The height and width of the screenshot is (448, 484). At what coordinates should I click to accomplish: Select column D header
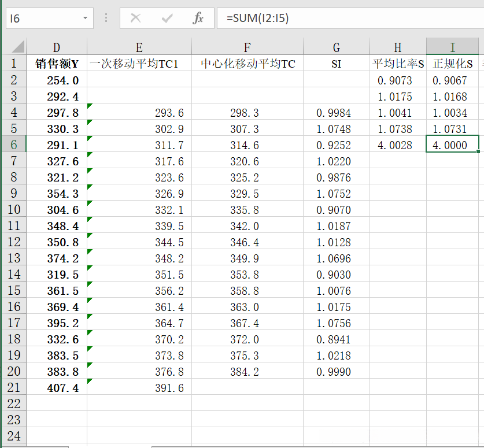(57, 47)
